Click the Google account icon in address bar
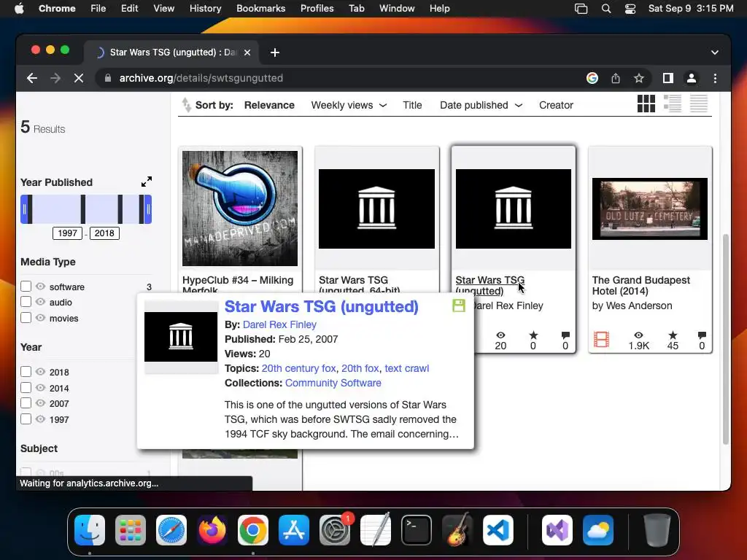This screenshot has width=747, height=560. (592, 78)
